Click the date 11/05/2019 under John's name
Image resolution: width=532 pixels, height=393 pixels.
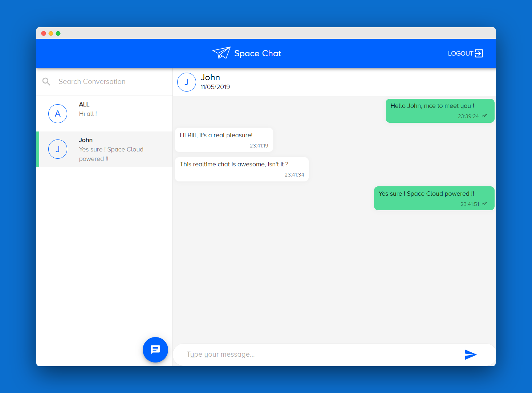click(215, 87)
